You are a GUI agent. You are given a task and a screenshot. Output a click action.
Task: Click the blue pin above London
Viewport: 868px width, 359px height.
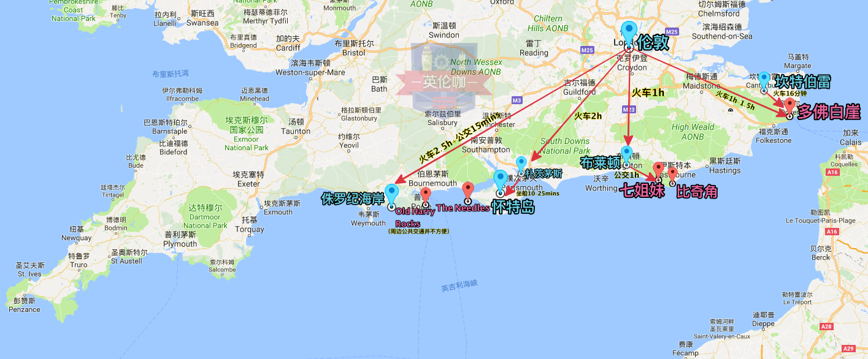629,32
